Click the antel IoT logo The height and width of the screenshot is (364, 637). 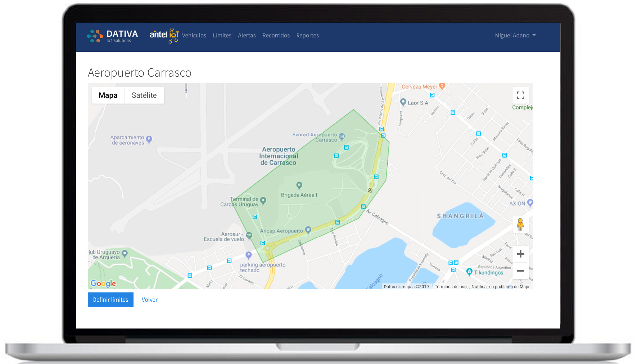pos(164,35)
